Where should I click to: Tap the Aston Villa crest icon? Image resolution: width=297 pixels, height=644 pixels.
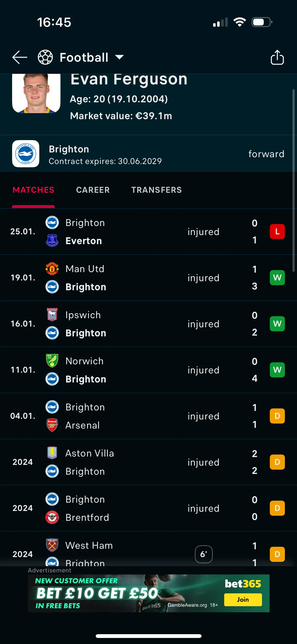click(x=52, y=453)
